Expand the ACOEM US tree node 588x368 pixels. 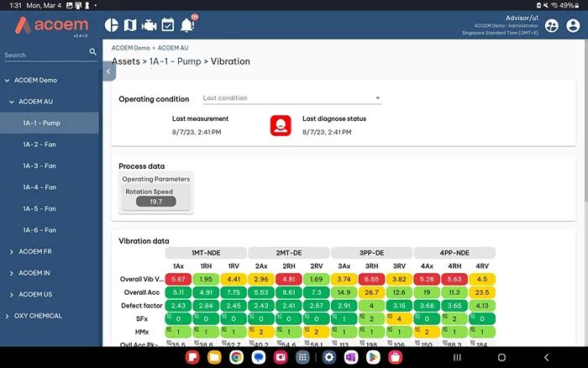(x=11, y=294)
